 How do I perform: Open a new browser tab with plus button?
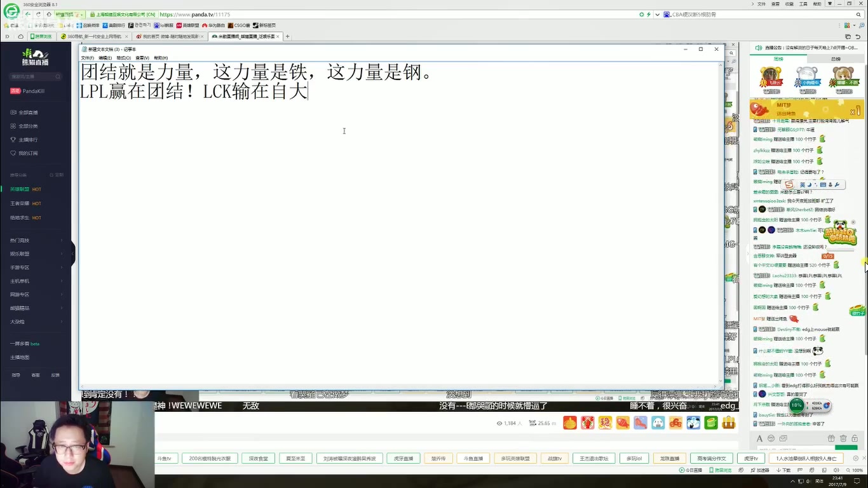[288, 36]
